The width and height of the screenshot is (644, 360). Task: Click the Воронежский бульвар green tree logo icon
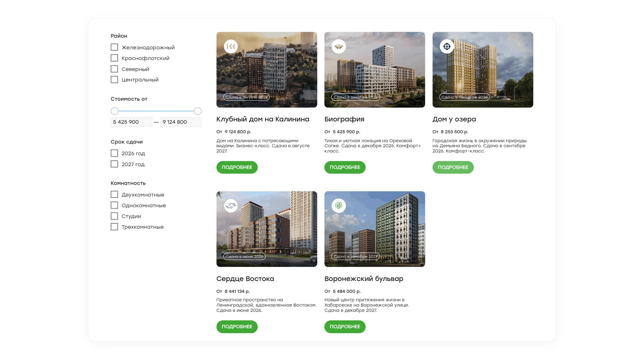pos(338,206)
